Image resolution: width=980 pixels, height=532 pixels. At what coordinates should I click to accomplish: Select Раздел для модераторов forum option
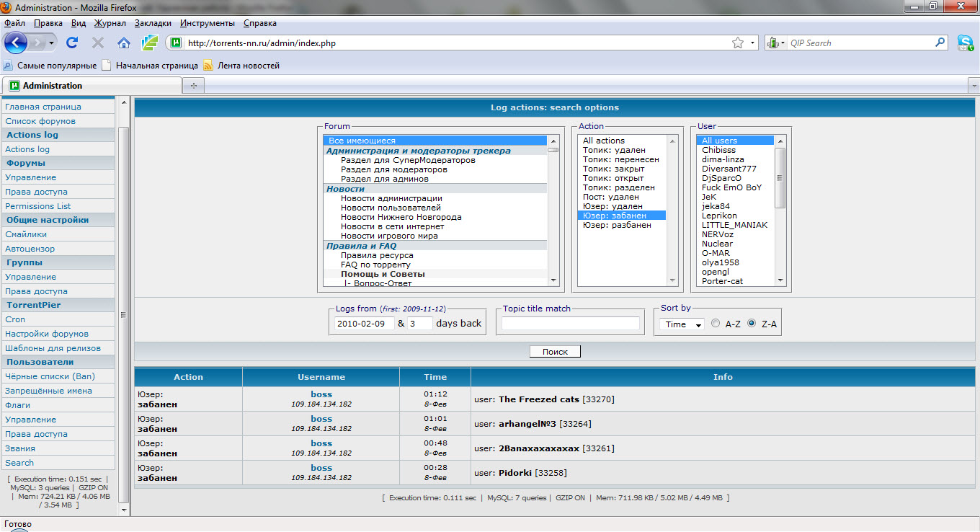coord(394,169)
